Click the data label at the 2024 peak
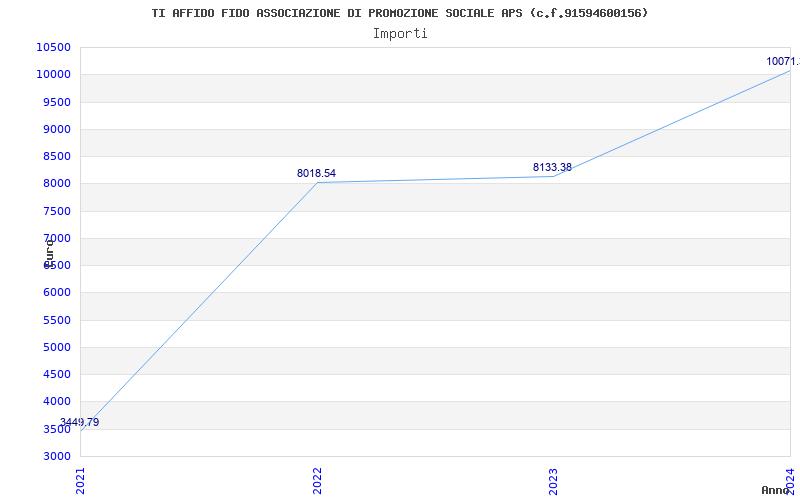This screenshot has height=500, width=800. pos(782,61)
